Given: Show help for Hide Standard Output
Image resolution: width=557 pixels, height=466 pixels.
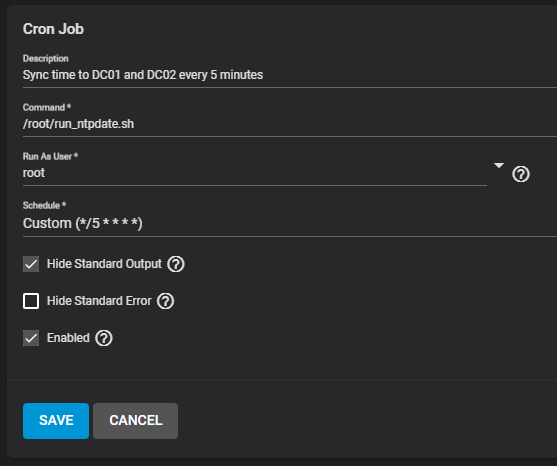Looking at the screenshot, I should [176, 264].
